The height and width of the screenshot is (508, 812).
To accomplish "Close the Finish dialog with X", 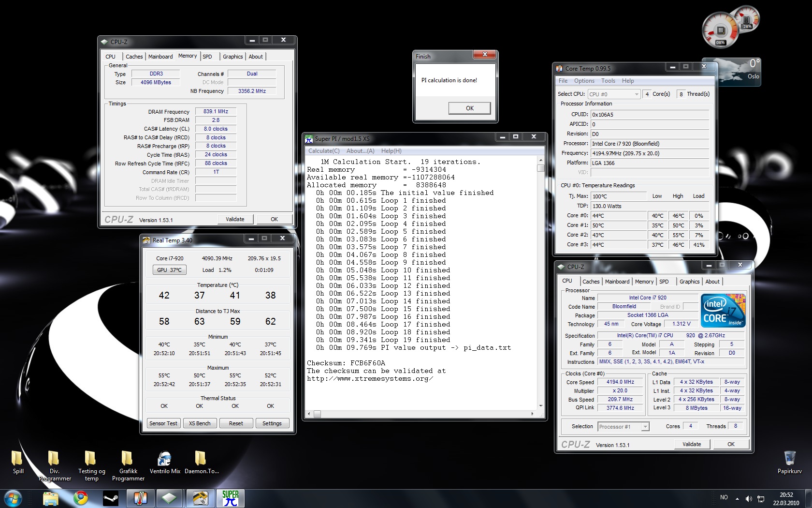I will coord(484,55).
